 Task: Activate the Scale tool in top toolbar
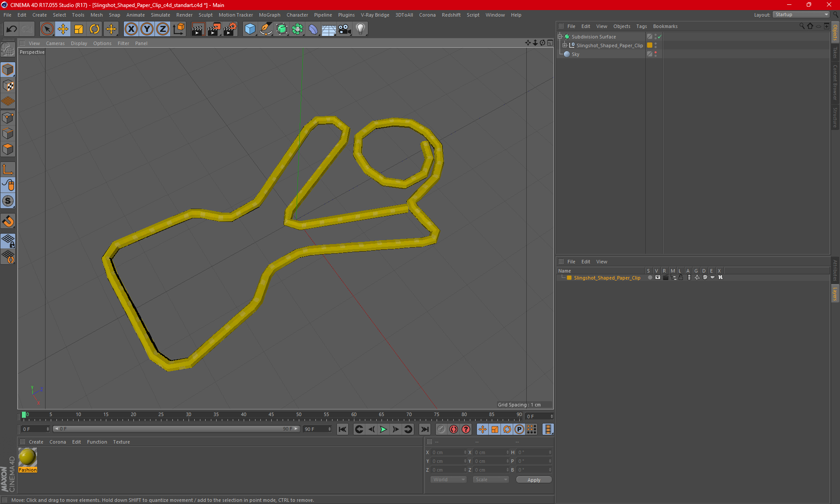click(x=79, y=29)
